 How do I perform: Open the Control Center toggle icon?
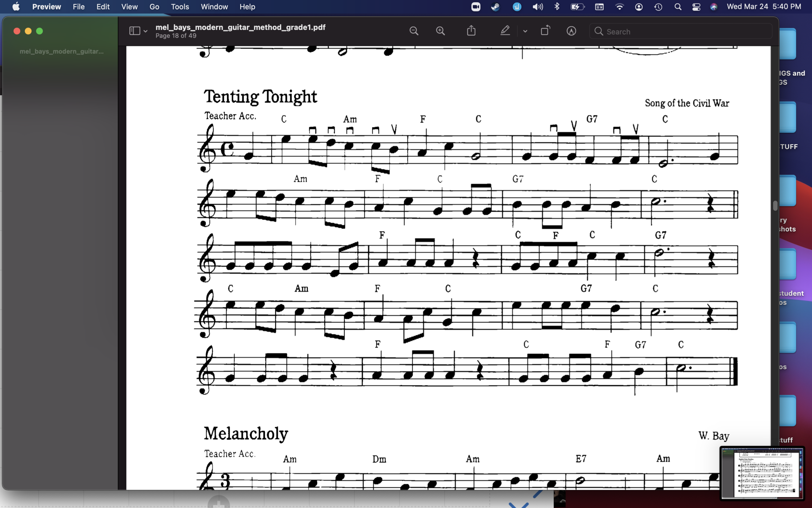[x=696, y=7]
